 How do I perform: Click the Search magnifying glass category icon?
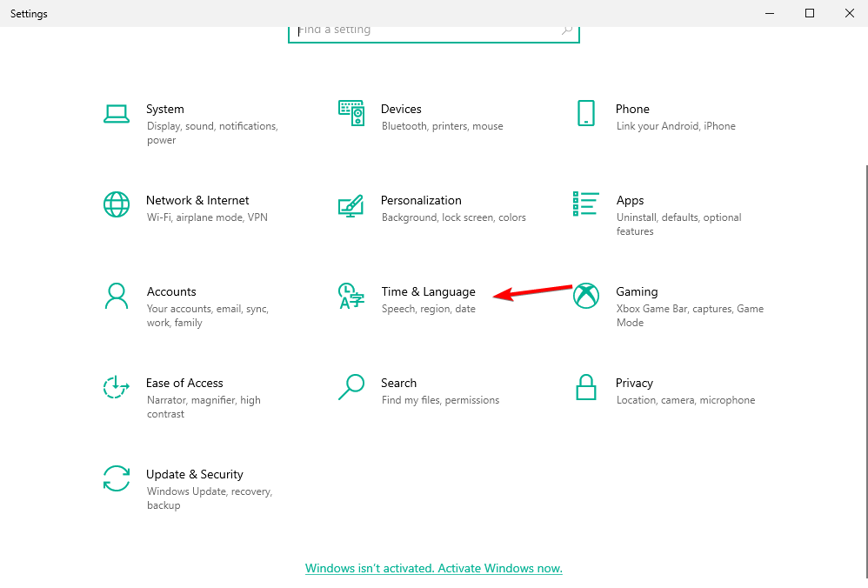[x=351, y=387]
